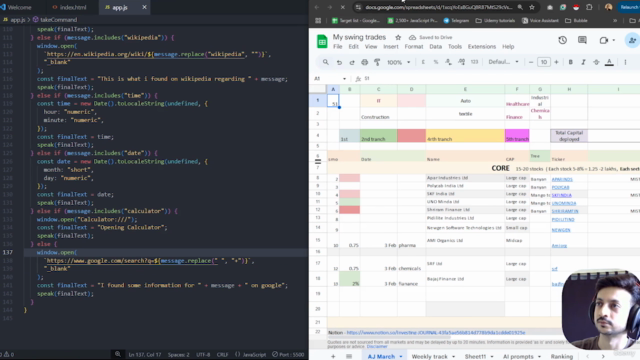This screenshot has height=360, width=640.
Task: Search the menus in Sheets toolbar
Action: click(x=325, y=62)
